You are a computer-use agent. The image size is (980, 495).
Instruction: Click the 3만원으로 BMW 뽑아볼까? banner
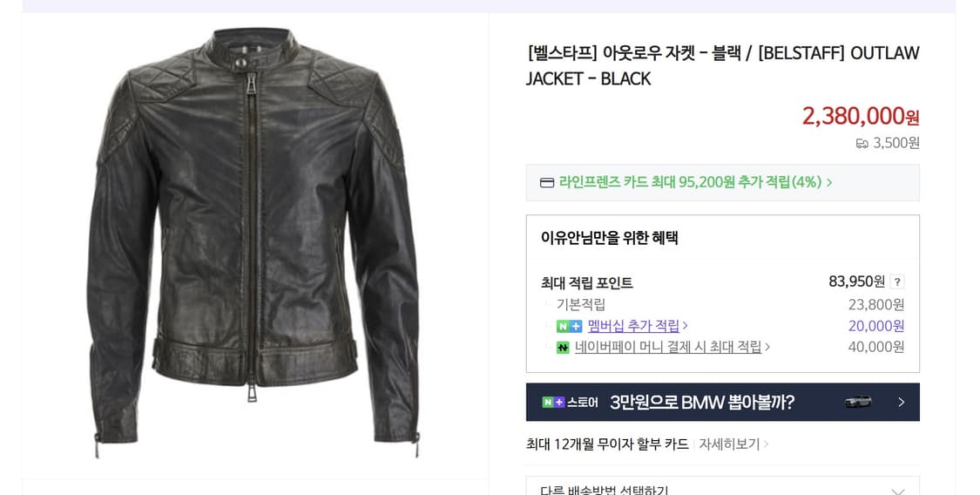pos(722,402)
